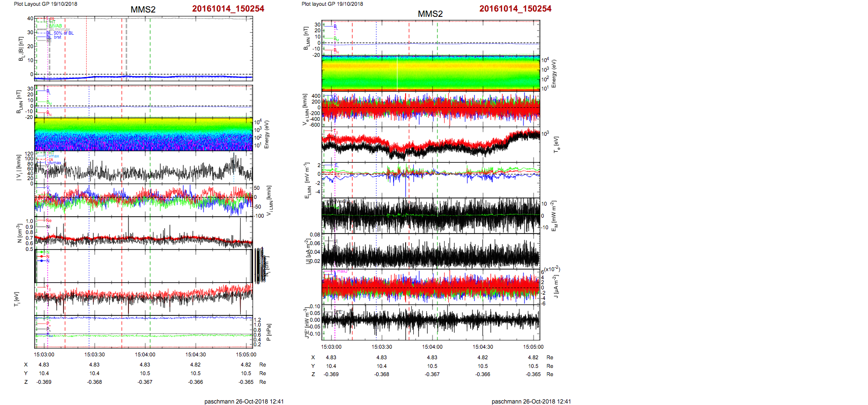Click the Te [eV] temperature panel on the right
Image resolution: width=868 pixels, height=405 pixels.
coord(431,145)
